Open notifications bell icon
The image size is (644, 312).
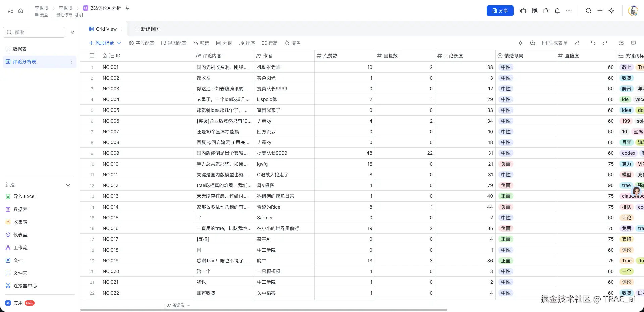coord(557,11)
